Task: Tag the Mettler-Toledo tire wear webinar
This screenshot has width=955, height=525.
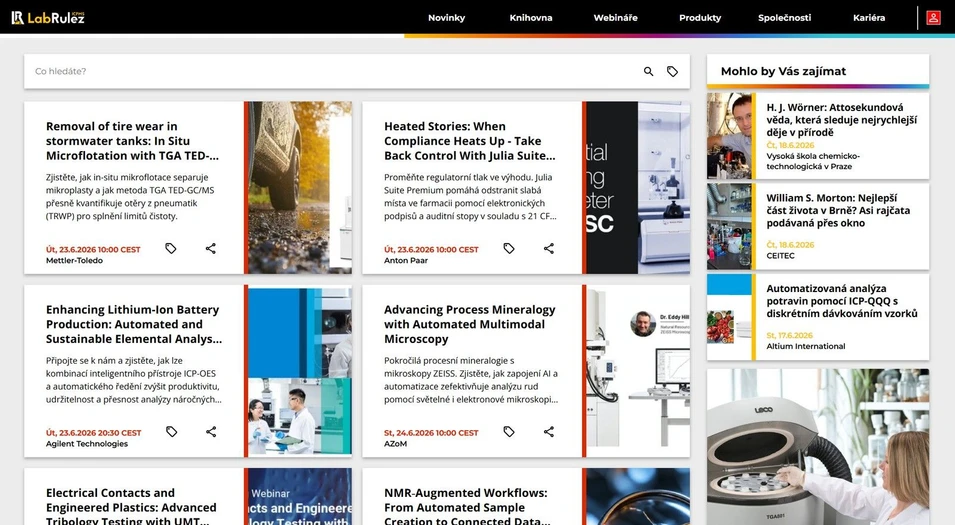Action: click(x=171, y=248)
